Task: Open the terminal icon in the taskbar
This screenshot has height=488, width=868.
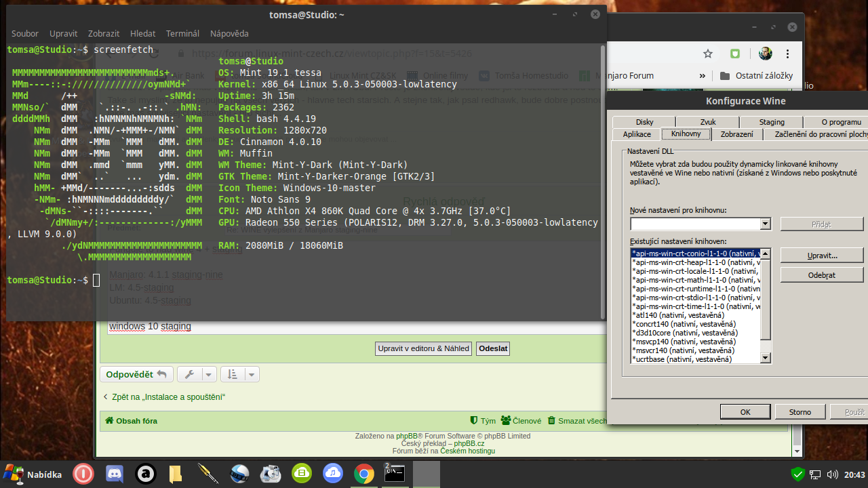Action: click(395, 474)
